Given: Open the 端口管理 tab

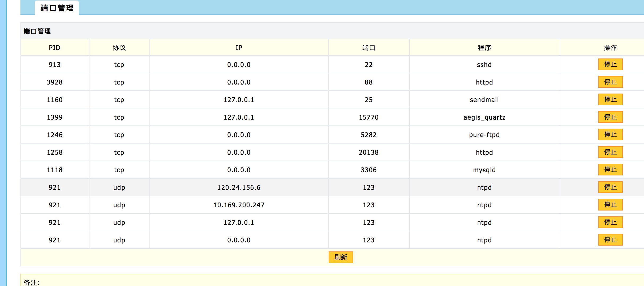Looking at the screenshot, I should click(57, 8).
